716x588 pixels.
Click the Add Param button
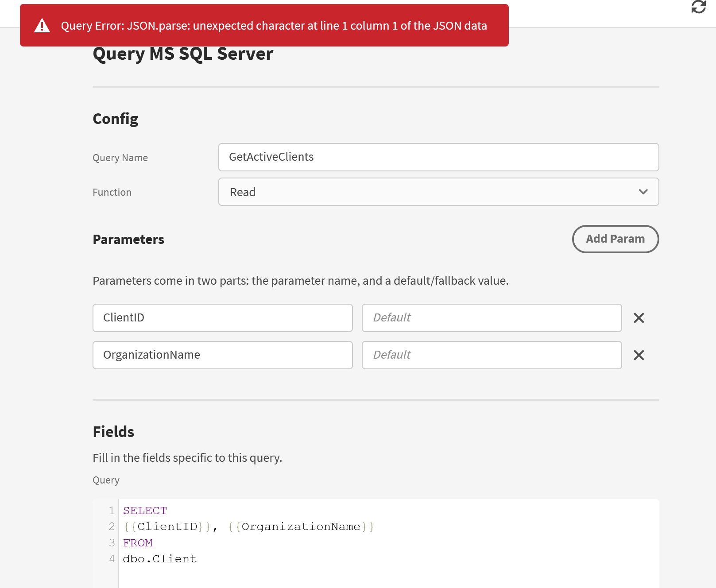pos(615,239)
